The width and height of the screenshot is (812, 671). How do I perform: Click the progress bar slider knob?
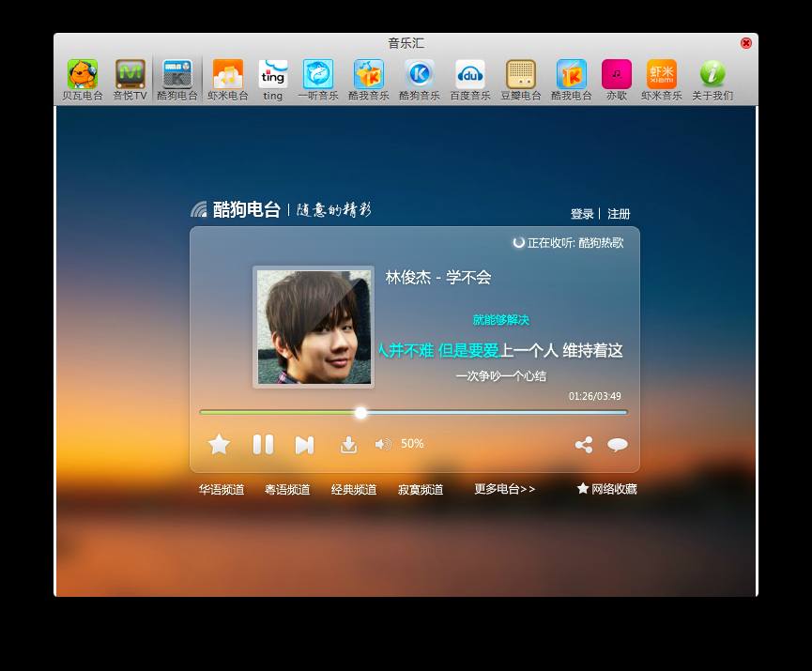[361, 413]
